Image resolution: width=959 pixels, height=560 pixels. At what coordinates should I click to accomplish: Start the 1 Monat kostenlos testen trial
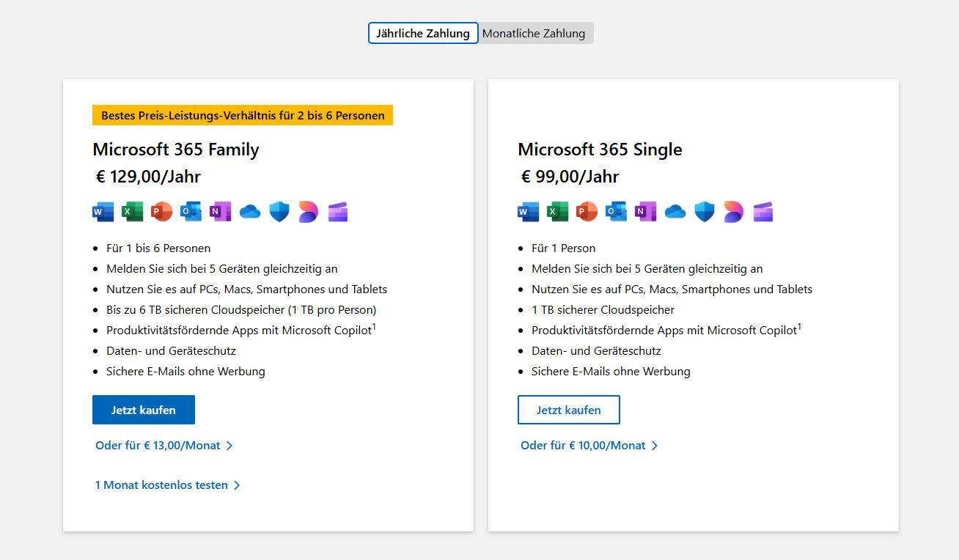click(x=167, y=485)
